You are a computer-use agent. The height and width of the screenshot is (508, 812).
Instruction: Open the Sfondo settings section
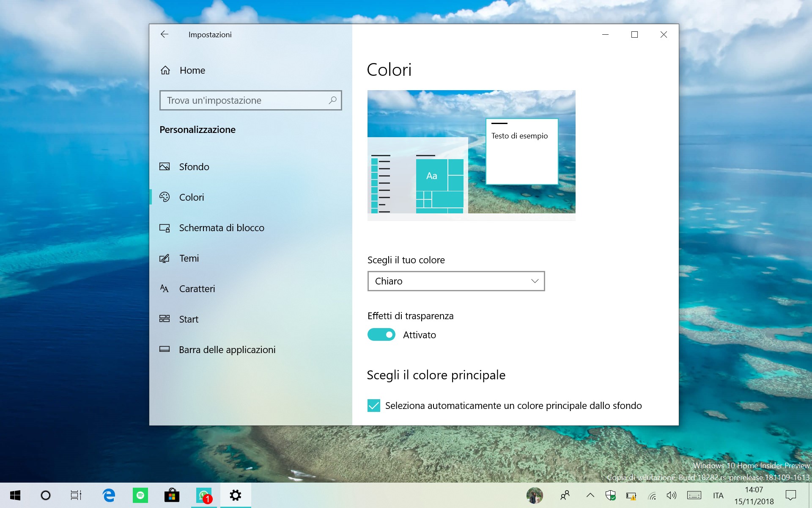pyautogui.click(x=251, y=167)
